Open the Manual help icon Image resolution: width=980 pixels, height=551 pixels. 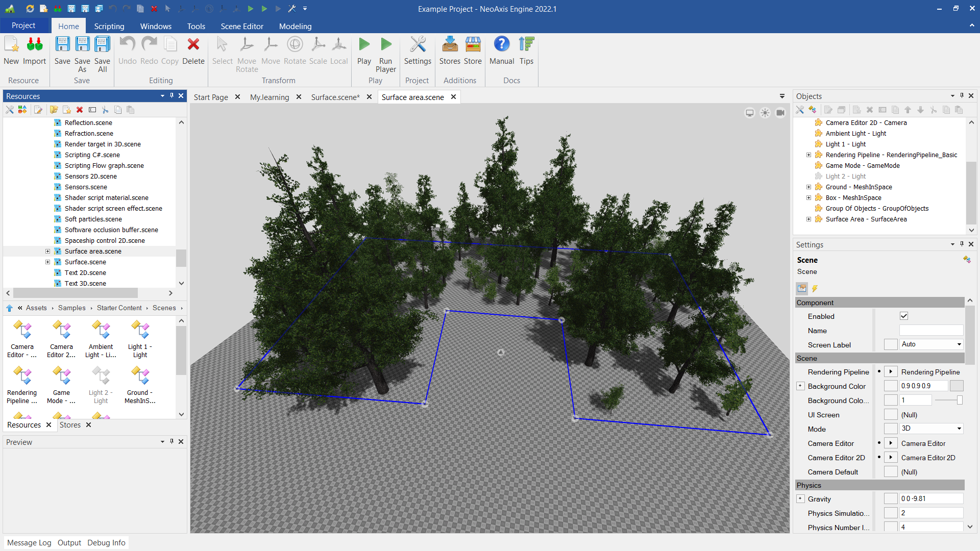501,45
